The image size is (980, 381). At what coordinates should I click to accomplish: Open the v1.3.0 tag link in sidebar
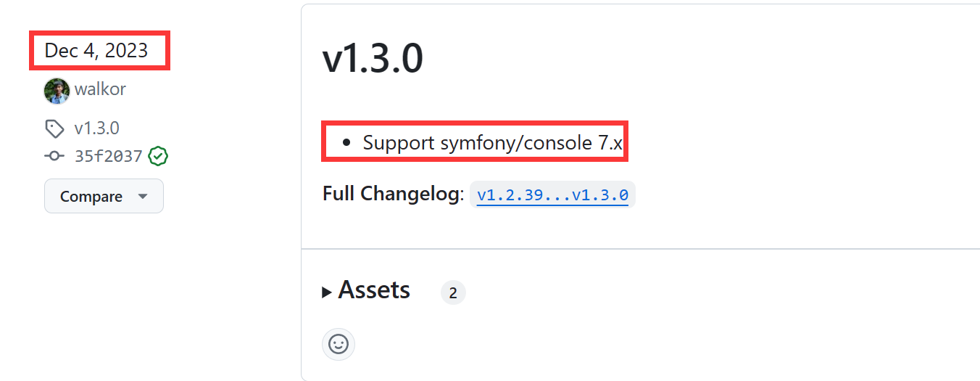pyautogui.click(x=97, y=128)
